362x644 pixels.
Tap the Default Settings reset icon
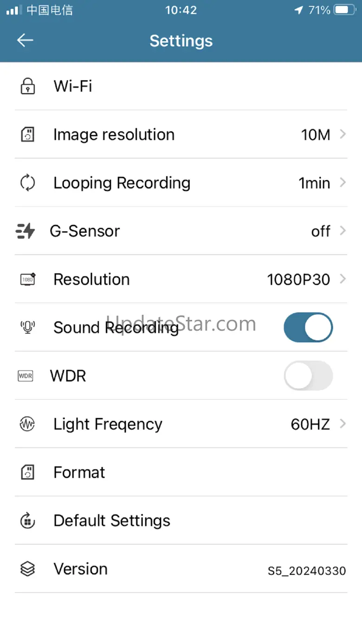click(x=28, y=520)
